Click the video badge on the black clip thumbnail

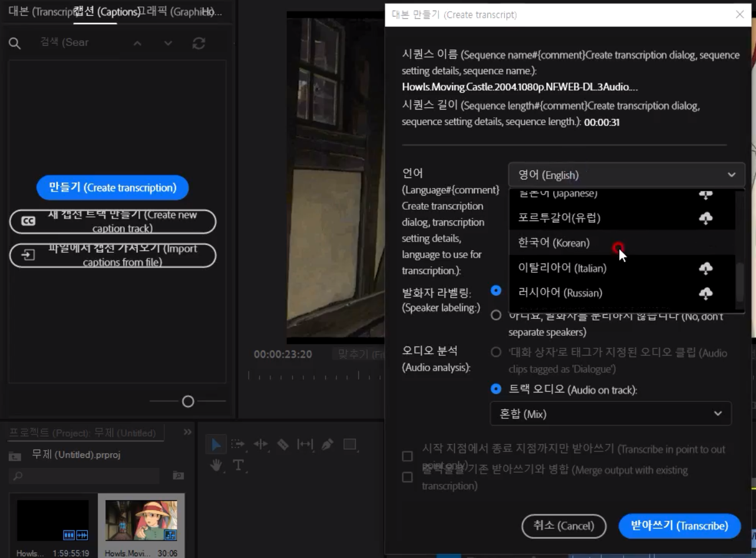(69, 535)
